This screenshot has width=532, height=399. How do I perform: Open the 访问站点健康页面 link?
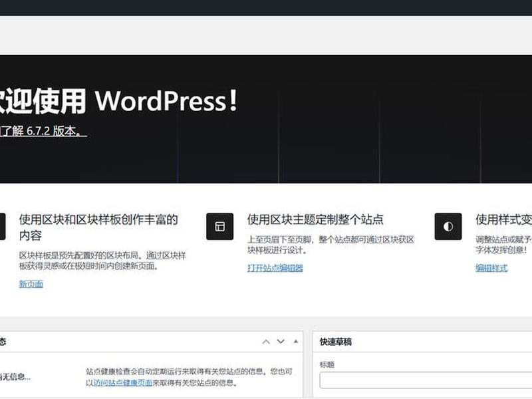click(123, 383)
